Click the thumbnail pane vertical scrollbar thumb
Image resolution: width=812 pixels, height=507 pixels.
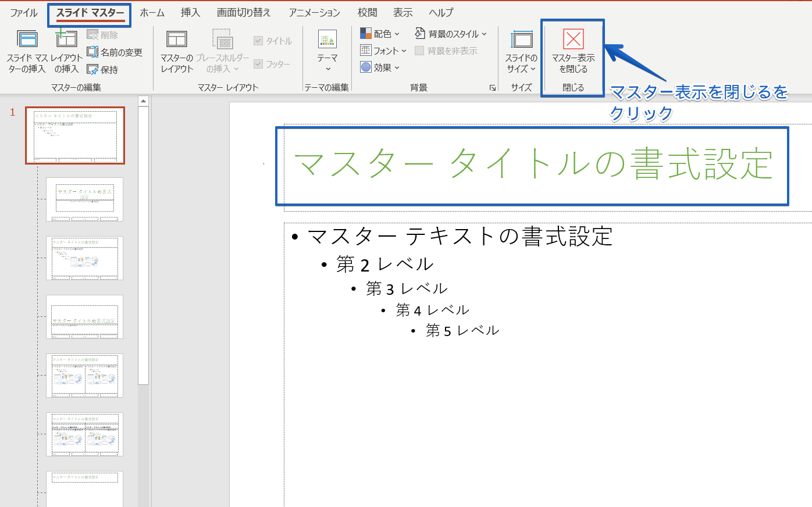144,245
